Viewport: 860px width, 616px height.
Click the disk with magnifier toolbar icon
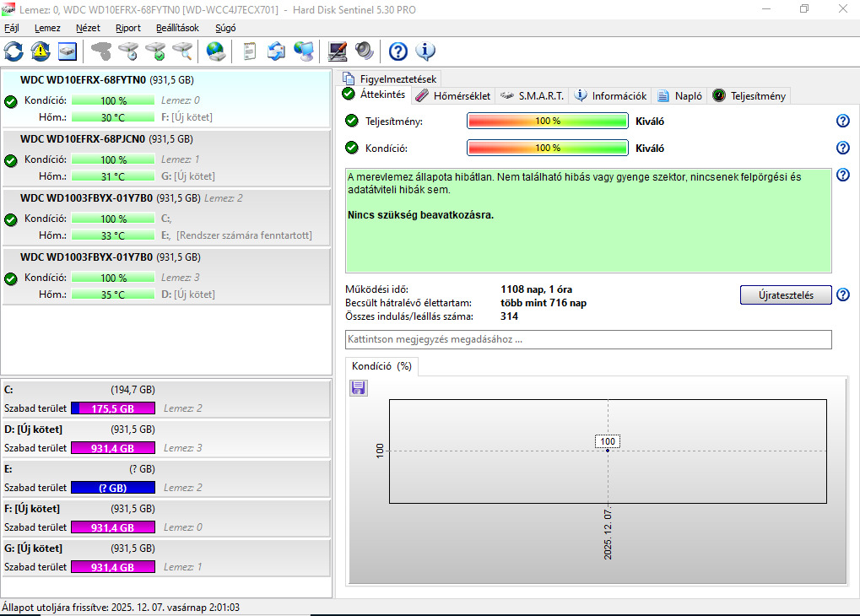[182, 51]
